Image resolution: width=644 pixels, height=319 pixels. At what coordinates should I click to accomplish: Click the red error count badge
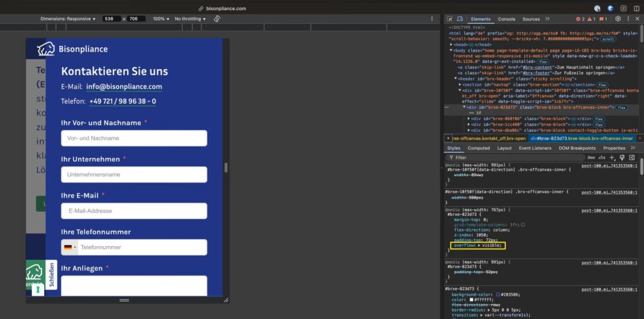coord(580,19)
